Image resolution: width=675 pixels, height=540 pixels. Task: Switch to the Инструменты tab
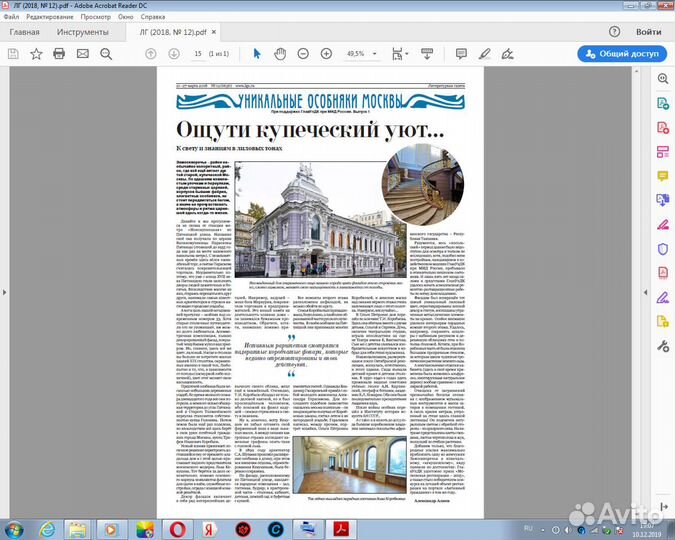click(82, 32)
